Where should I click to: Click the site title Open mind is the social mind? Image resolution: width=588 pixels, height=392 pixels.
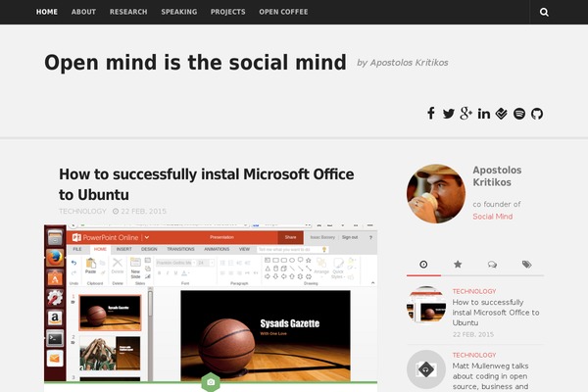(195, 63)
